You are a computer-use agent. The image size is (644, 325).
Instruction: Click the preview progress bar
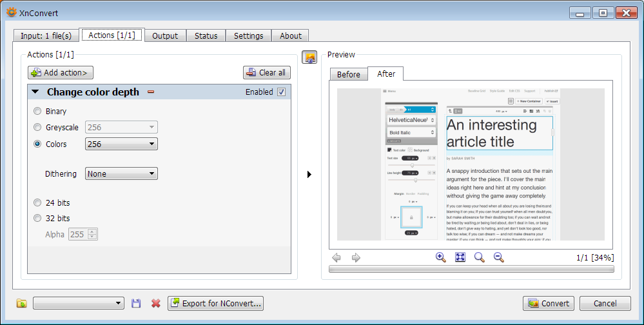471,269
